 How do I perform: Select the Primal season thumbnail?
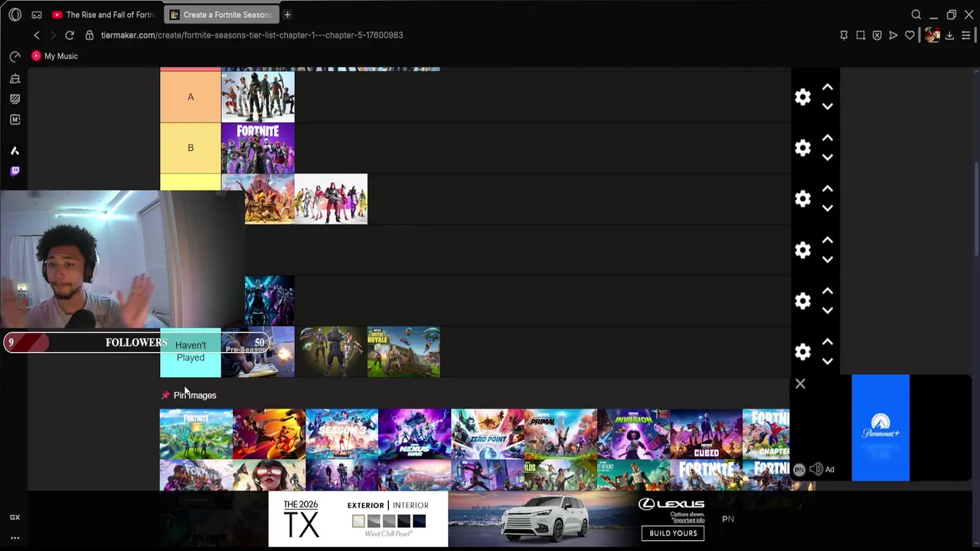(x=560, y=434)
